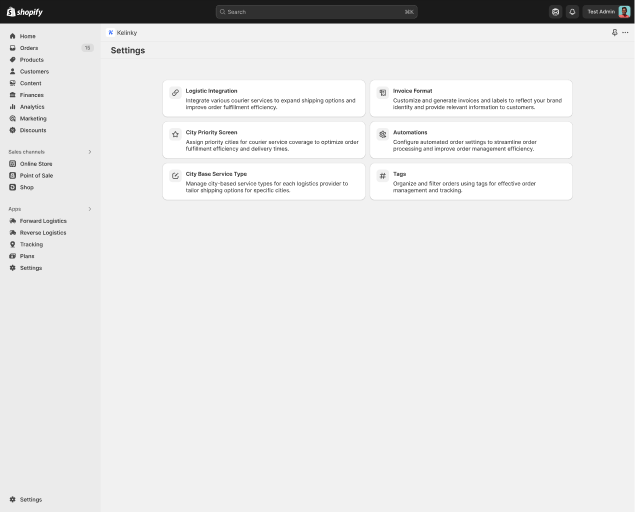Navigate to Reverse Logistics
Viewport: 635px width, 512px height.
pyautogui.click(x=43, y=233)
